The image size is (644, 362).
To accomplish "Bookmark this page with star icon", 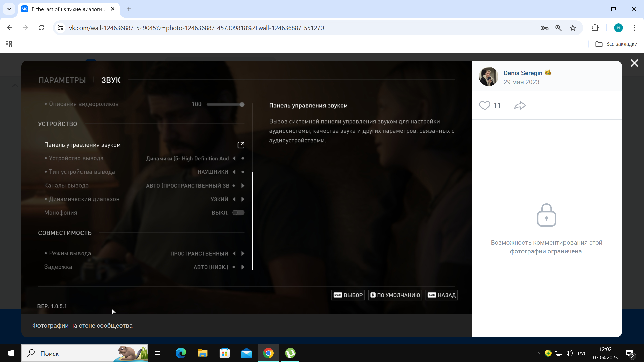I will pyautogui.click(x=573, y=28).
